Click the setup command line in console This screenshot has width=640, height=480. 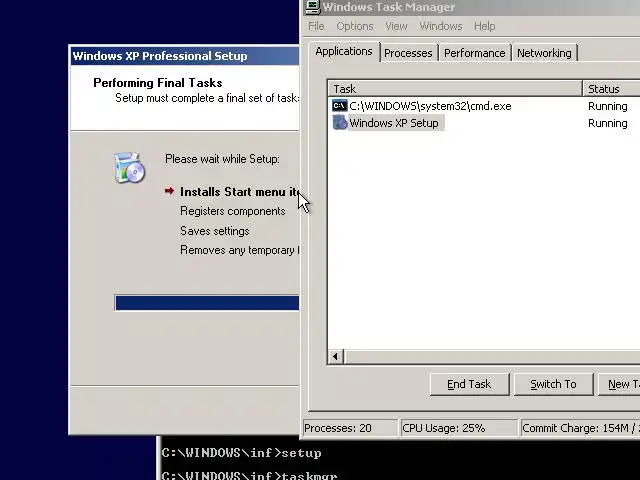(242, 453)
